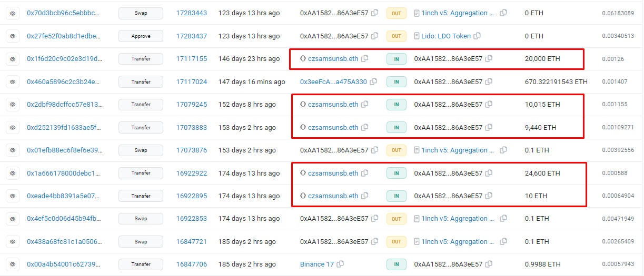Copy 1inch v5 address in block 17283443 row
Image resolution: width=644 pixels, height=276 pixels.
pyautogui.click(x=503, y=13)
